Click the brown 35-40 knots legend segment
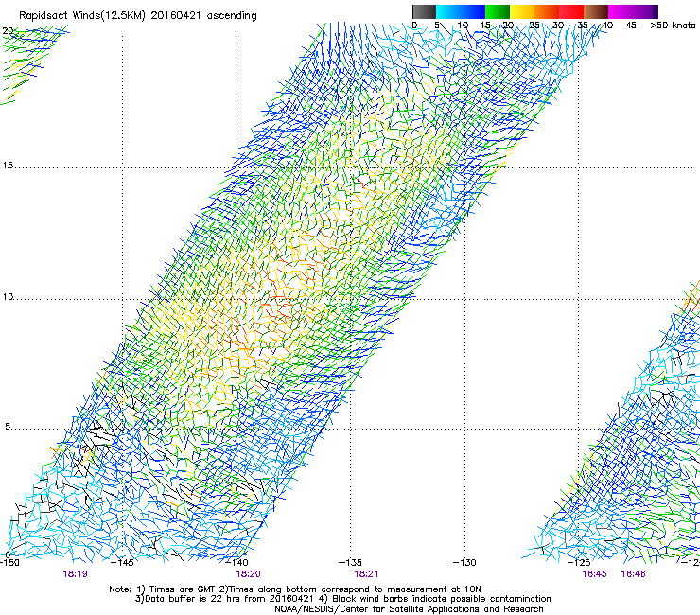The width and height of the screenshot is (700, 615). tap(596, 11)
